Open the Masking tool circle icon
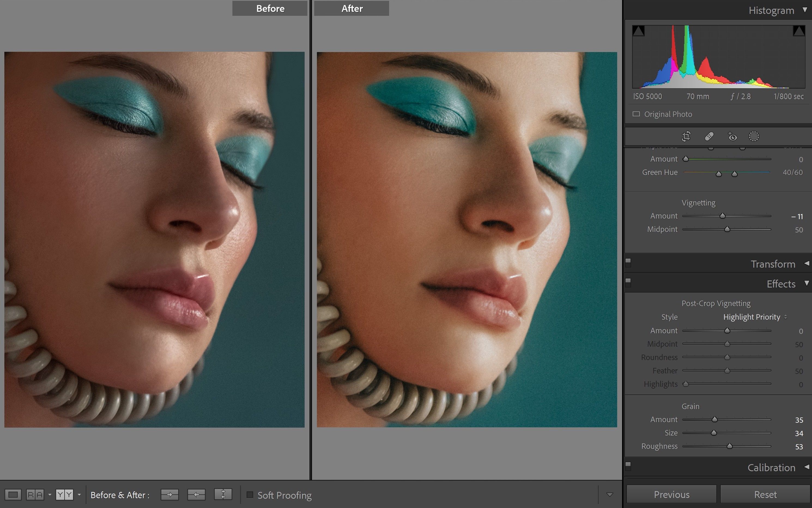Image resolution: width=812 pixels, height=508 pixels. [x=754, y=137]
